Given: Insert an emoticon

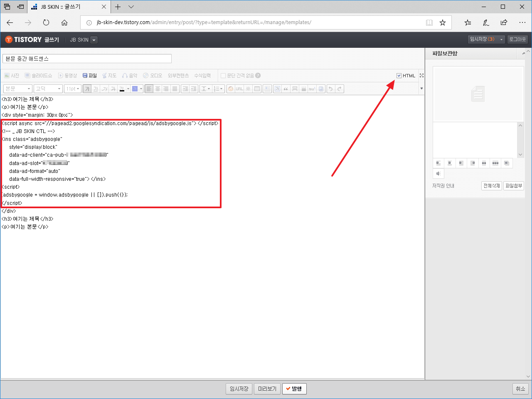Looking at the screenshot, I should pyautogui.click(x=231, y=89).
